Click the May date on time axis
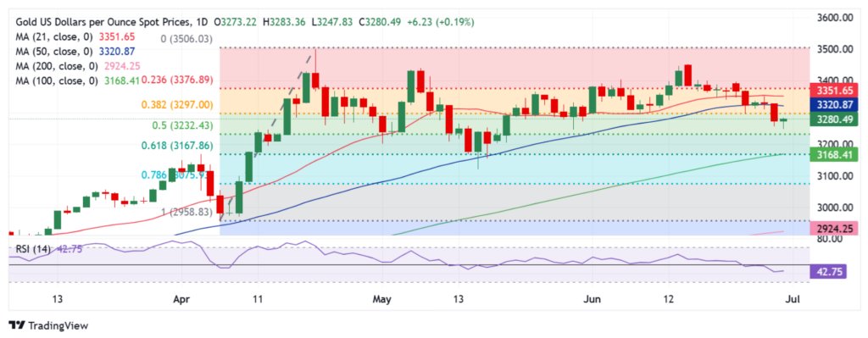The width and height of the screenshot is (868, 338). click(381, 299)
